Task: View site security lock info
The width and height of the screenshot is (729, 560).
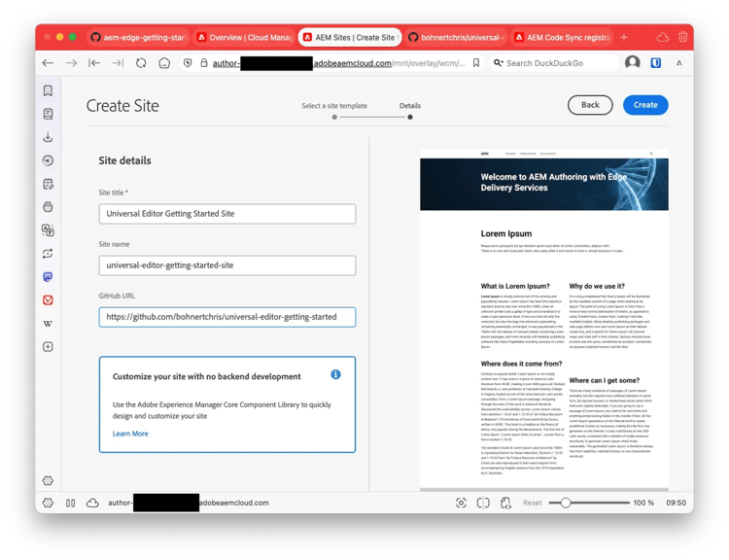Action: tap(204, 63)
